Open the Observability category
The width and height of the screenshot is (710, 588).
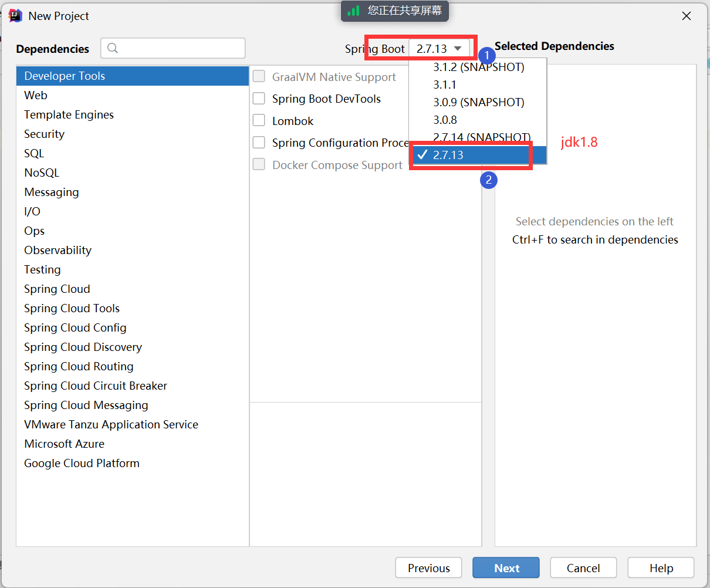coord(133,250)
